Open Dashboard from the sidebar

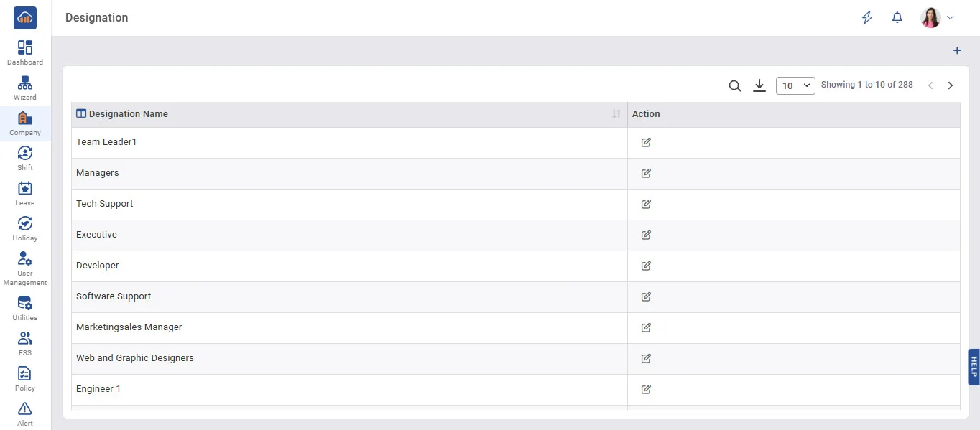25,53
